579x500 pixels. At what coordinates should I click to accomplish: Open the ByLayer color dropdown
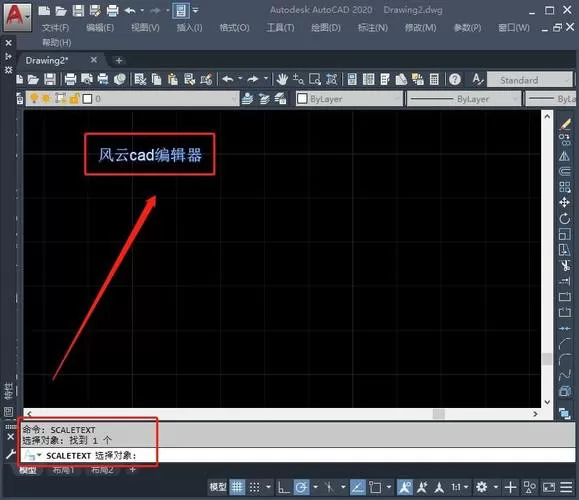[x=349, y=99]
